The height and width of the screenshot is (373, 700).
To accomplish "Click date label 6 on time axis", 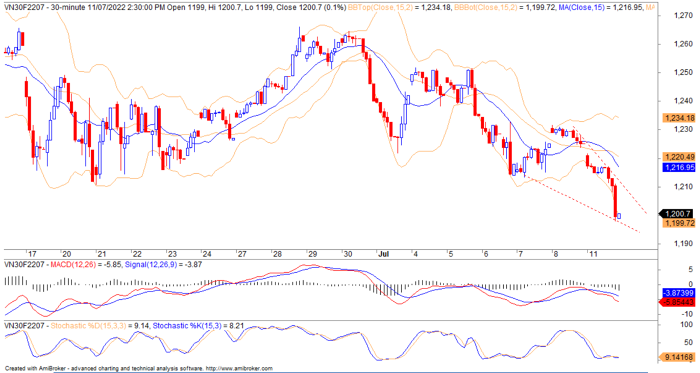I will tap(486, 254).
